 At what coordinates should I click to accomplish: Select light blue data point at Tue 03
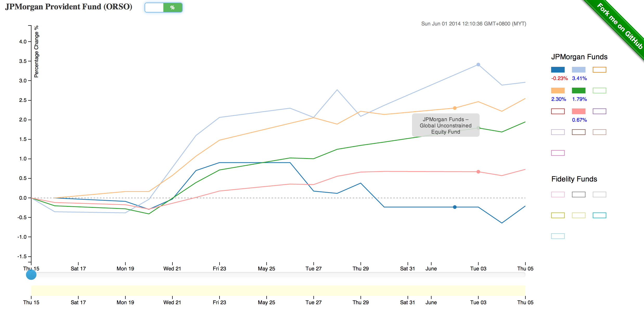478,64
